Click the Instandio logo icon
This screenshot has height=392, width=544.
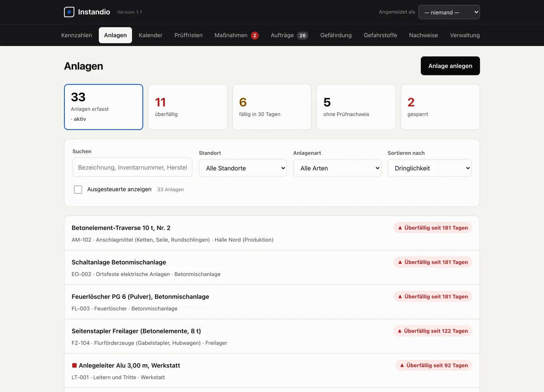(x=69, y=12)
